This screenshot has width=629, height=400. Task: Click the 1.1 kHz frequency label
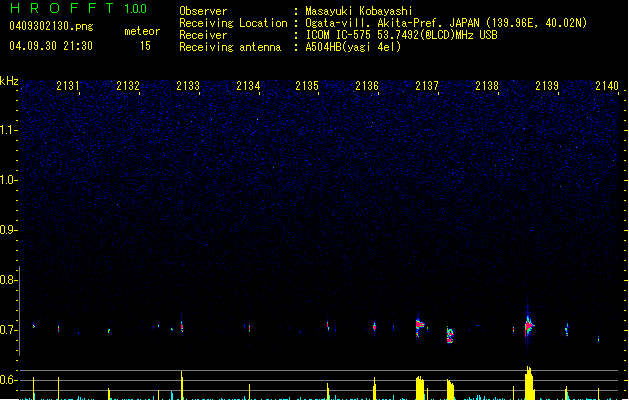click(8, 130)
